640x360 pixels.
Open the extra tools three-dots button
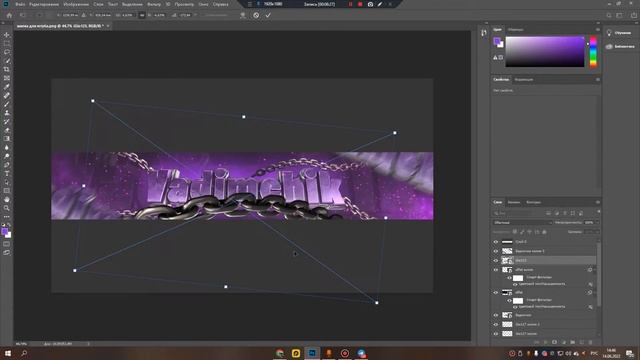click(7, 217)
